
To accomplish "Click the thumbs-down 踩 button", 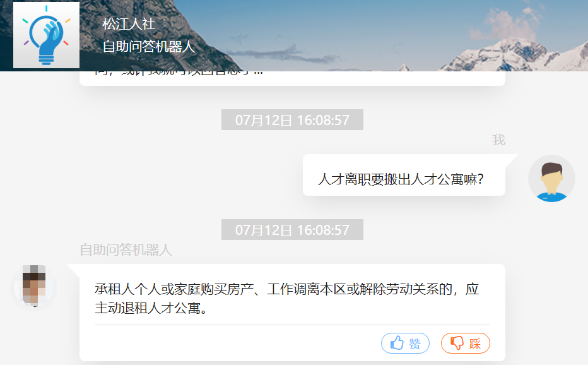I will pyautogui.click(x=466, y=344).
